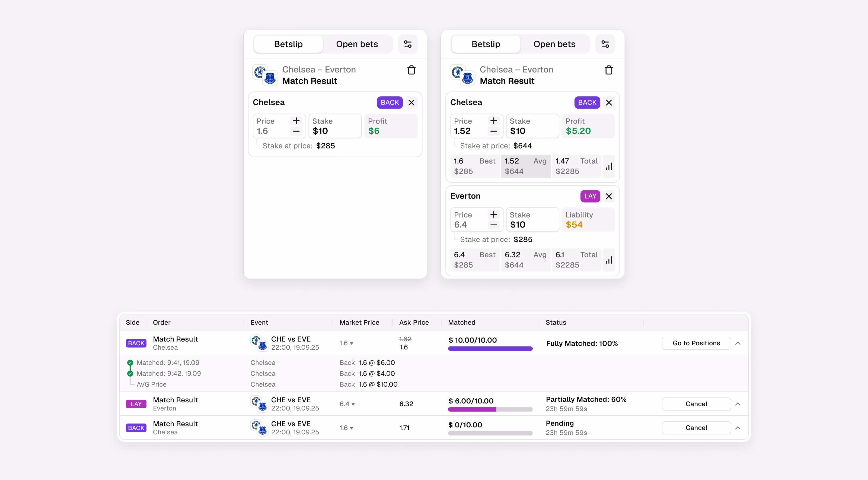Cancel the Partially Matched LAY order
868x480 pixels.
tap(696, 404)
